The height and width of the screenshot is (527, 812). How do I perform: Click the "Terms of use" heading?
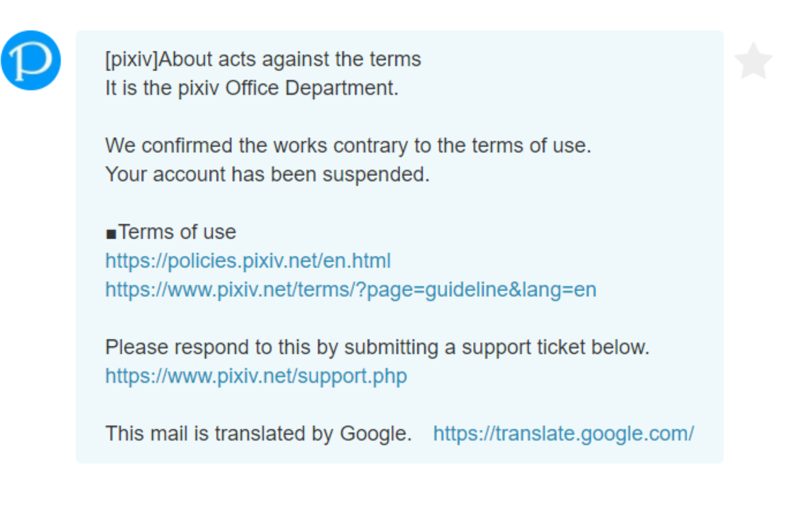point(177,232)
